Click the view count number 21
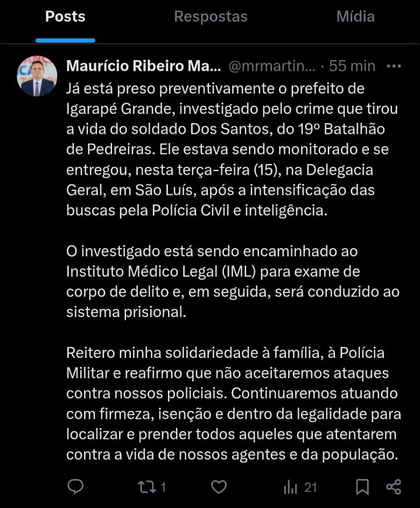This screenshot has height=508, width=420. 310,487
